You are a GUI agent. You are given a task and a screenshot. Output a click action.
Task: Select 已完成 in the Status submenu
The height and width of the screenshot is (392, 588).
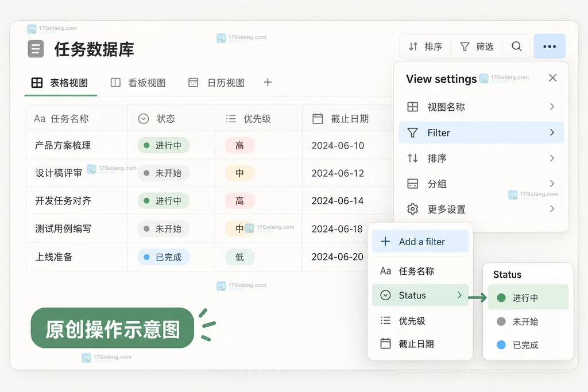tap(528, 345)
